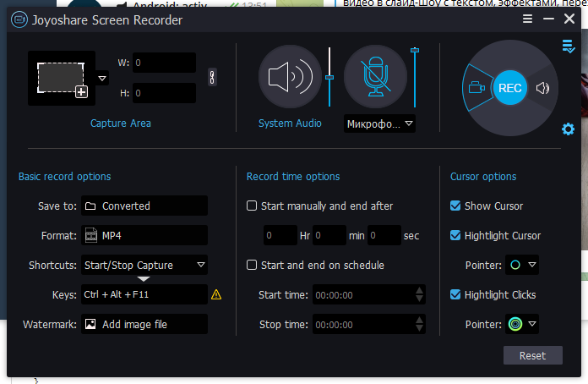Switch to video recording mode camera icon
This screenshot has width=588, height=384.
point(476,88)
